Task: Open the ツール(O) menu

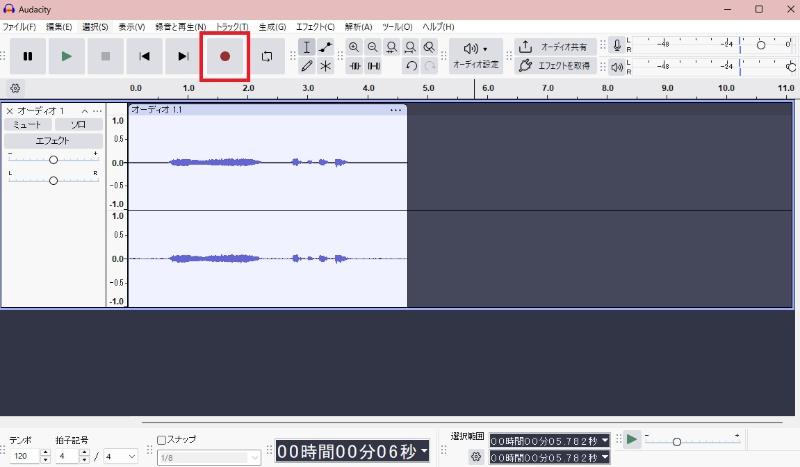Action: tap(397, 27)
